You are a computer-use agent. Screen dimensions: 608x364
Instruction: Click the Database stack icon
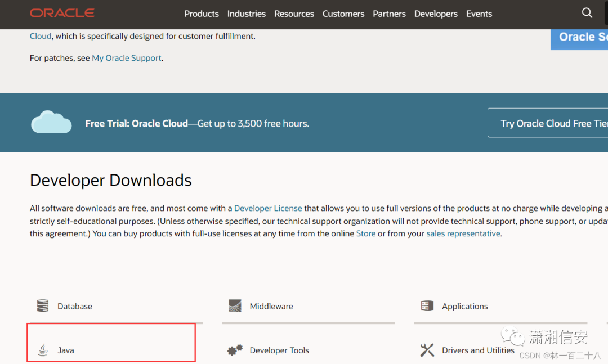coord(43,305)
